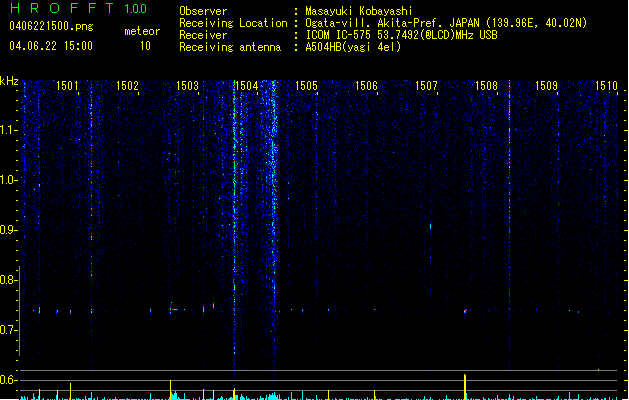Click time marker 1505
Image resolution: width=629 pixels, height=400 pixels.
306,86
